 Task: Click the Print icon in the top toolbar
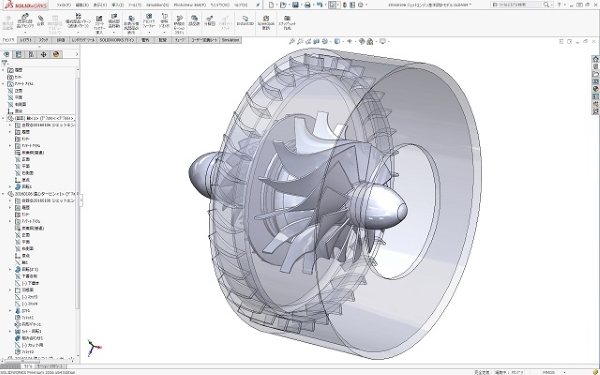tap(307, 5)
